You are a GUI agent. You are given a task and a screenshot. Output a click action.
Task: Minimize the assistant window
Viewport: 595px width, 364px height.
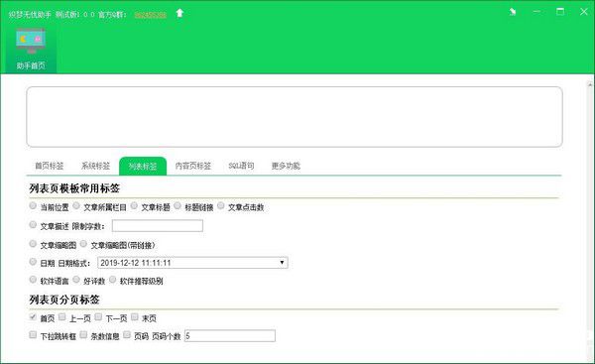coord(536,12)
